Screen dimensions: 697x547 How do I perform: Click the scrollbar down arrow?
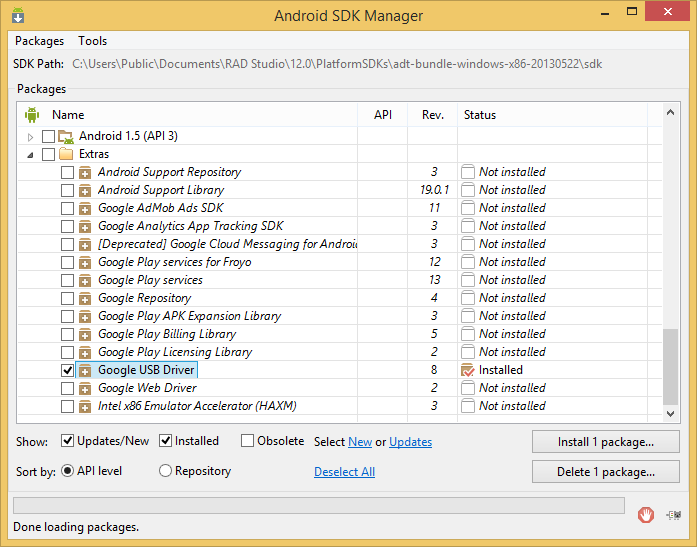pos(670,414)
